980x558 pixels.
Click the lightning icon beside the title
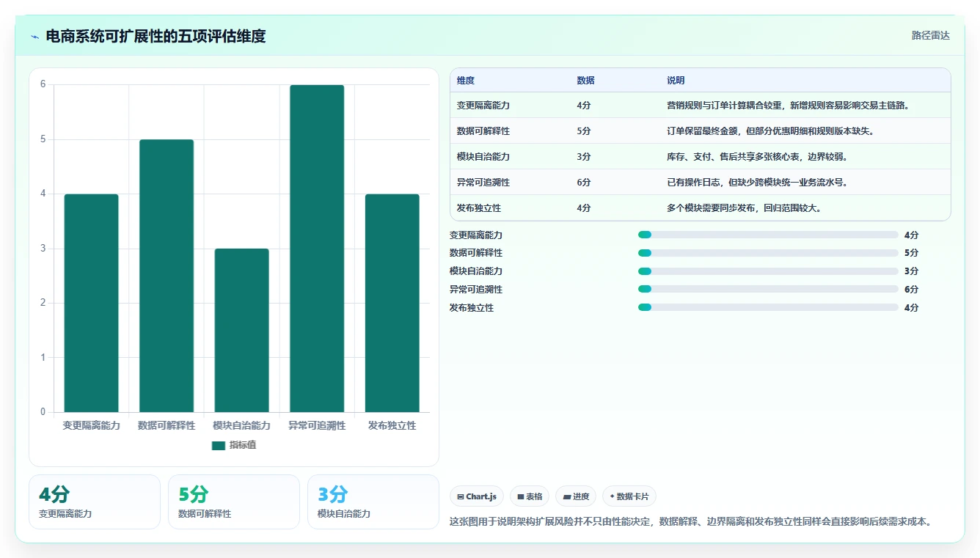pos(35,37)
